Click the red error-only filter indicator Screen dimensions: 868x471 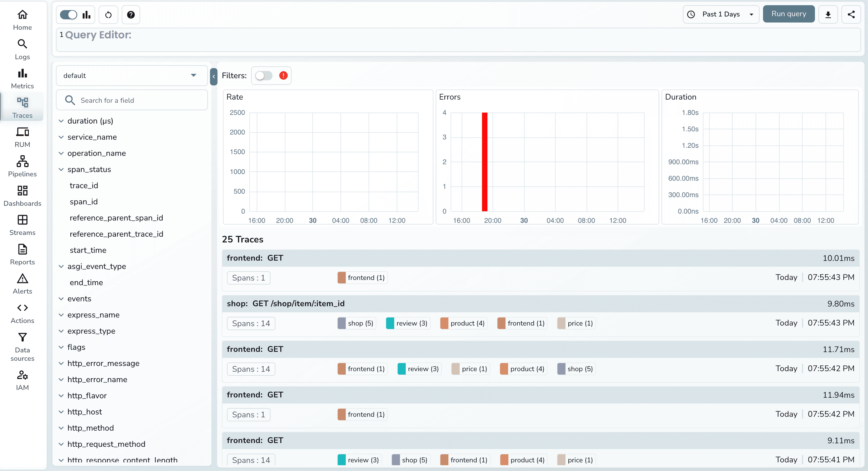pos(283,76)
